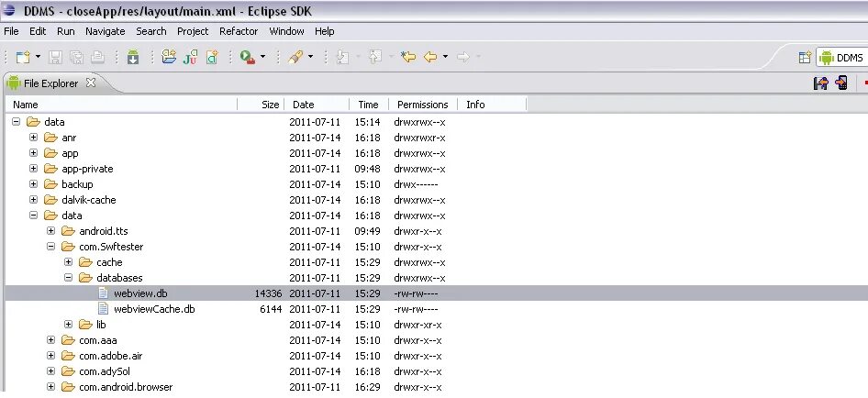The image size is (868, 398).
Task: Collapse the databases folder
Action: point(69,277)
